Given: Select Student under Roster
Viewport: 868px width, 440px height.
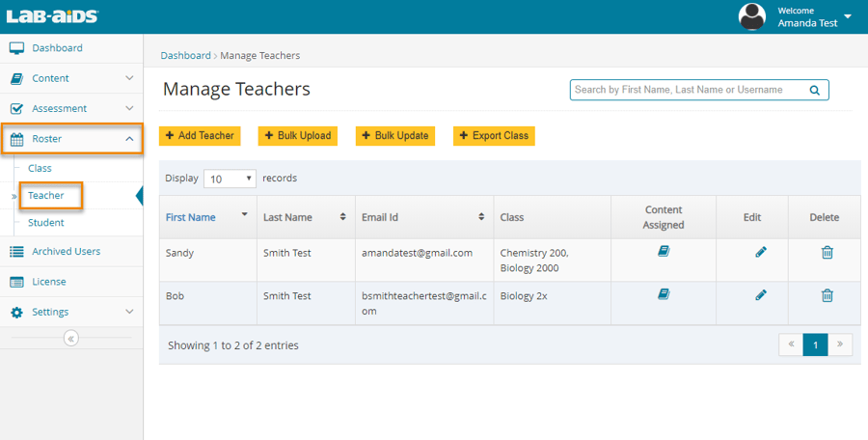Looking at the screenshot, I should [x=46, y=223].
